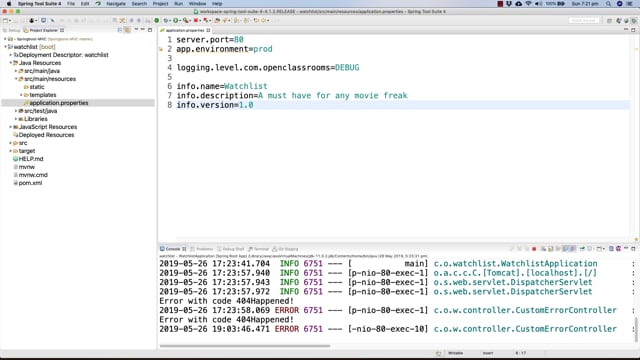Viewport: 640px width, 360px height.
Task: Terminate the app with console red stop
Action: (534, 249)
